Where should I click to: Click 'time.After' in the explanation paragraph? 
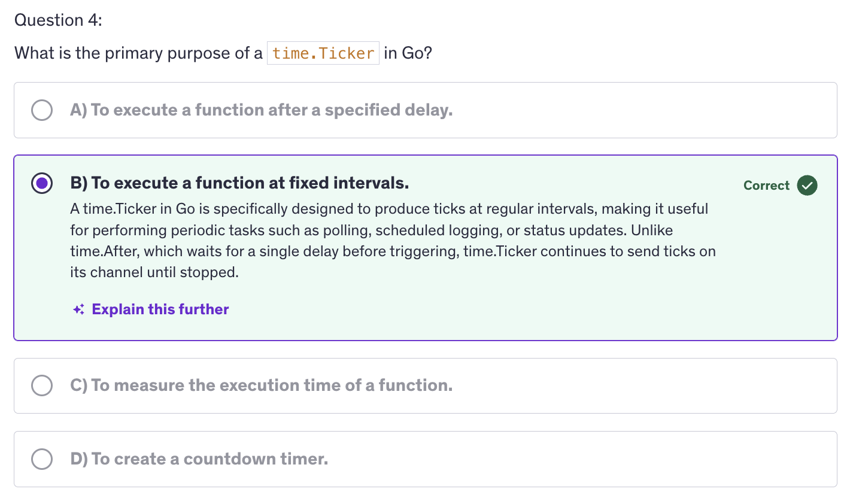(104, 251)
